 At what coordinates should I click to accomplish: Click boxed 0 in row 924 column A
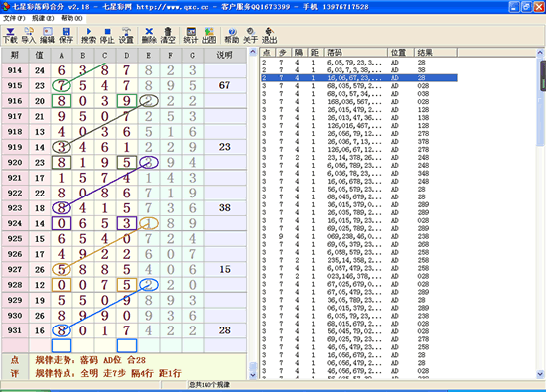(x=62, y=223)
